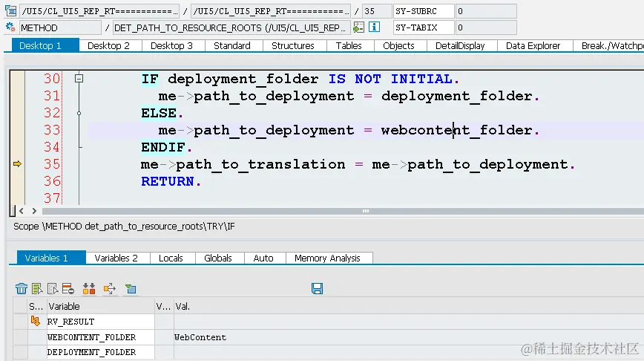This screenshot has height=361, width=644.
Task: Click the gear icon beside METHOD field
Action: pyautogui.click(x=10, y=27)
